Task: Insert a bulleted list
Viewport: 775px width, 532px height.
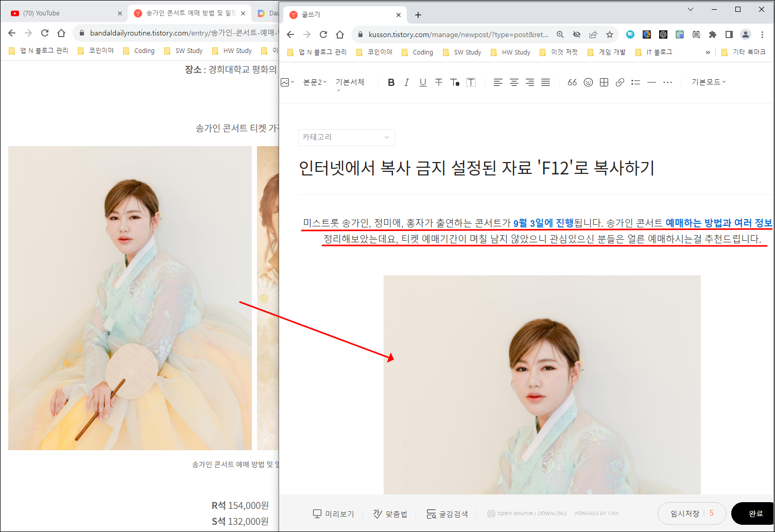Action: (x=636, y=82)
